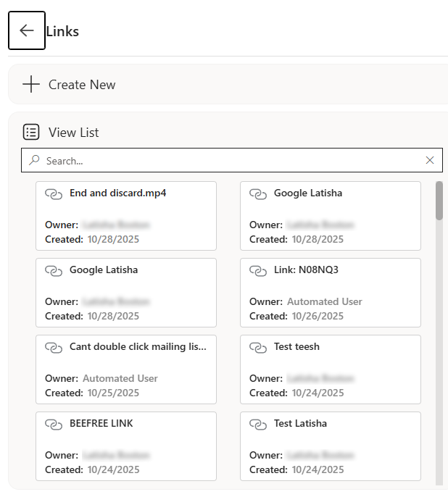Clear the search field with X

click(430, 160)
